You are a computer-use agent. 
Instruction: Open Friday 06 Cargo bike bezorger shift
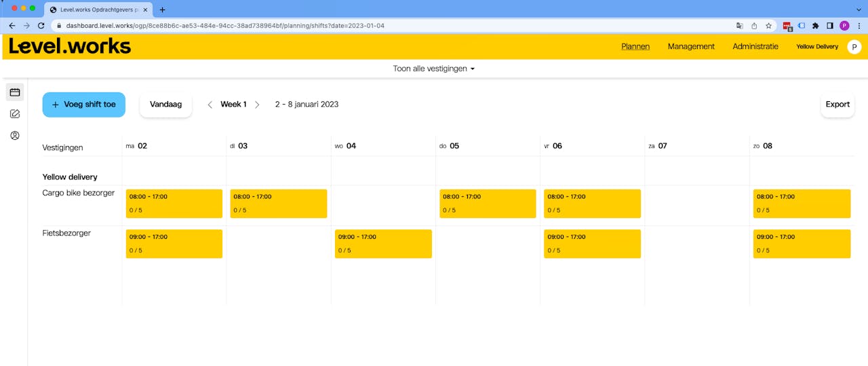click(592, 204)
